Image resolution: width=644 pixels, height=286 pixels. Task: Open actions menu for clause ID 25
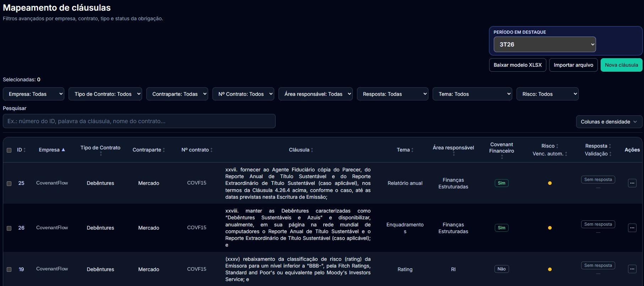click(632, 183)
